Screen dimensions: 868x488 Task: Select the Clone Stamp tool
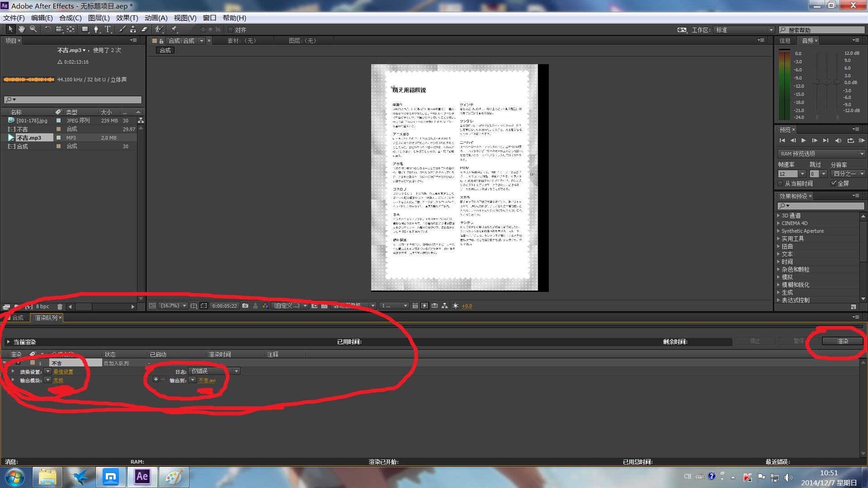tap(133, 29)
